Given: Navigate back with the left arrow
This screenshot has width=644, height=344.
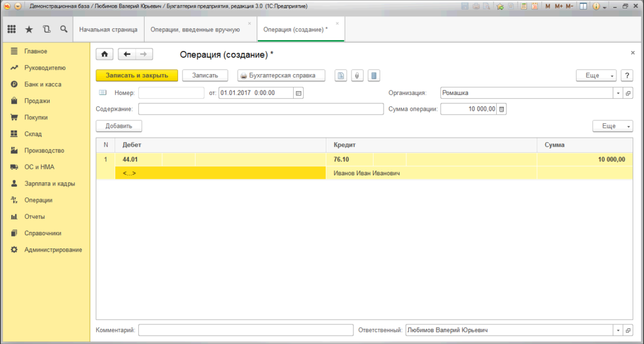Looking at the screenshot, I should [x=128, y=54].
